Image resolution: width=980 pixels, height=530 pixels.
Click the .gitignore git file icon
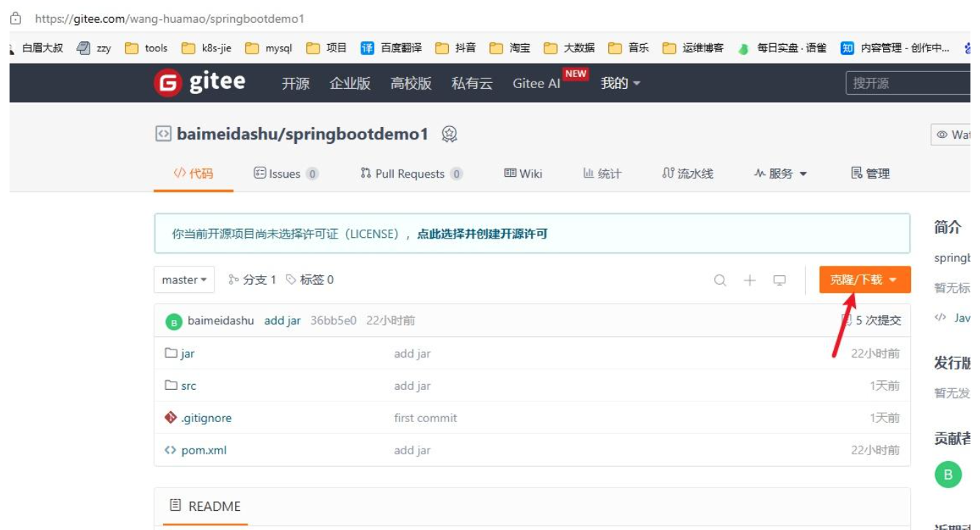point(171,418)
